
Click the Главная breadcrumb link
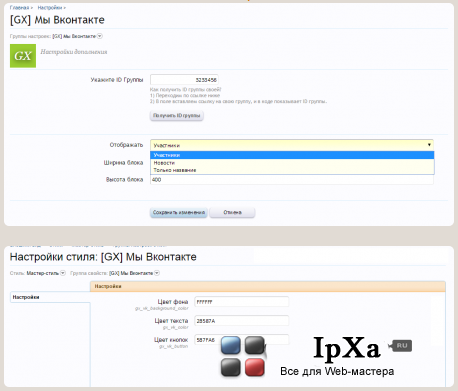coord(19,7)
